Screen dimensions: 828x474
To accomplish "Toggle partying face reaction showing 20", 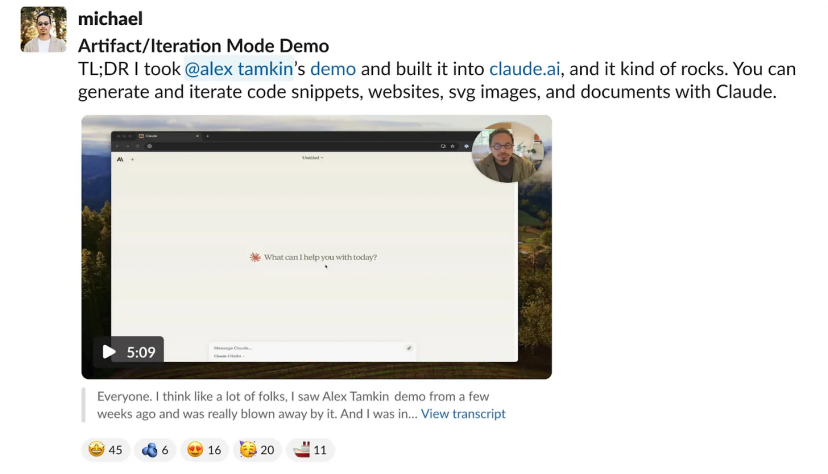I will coord(257,450).
